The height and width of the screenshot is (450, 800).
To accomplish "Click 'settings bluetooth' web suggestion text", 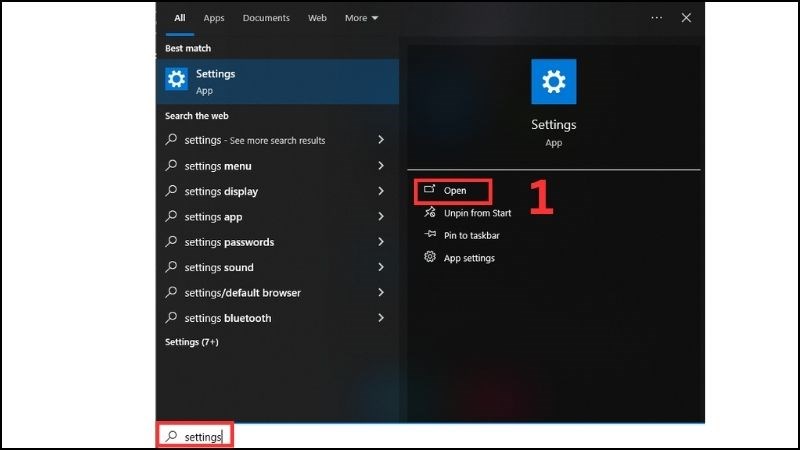I will 228,318.
